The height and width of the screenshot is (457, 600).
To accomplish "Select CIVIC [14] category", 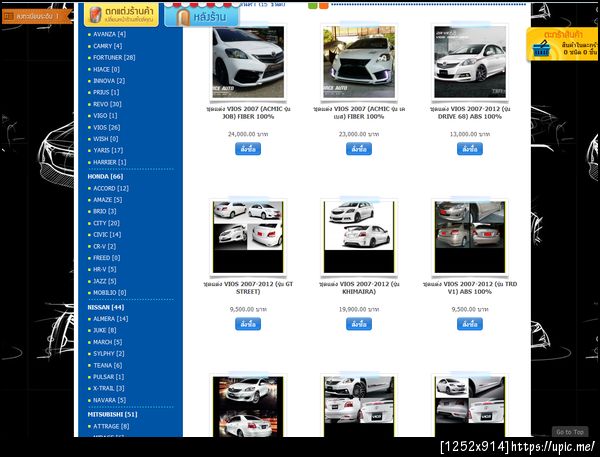I will [x=107, y=235].
